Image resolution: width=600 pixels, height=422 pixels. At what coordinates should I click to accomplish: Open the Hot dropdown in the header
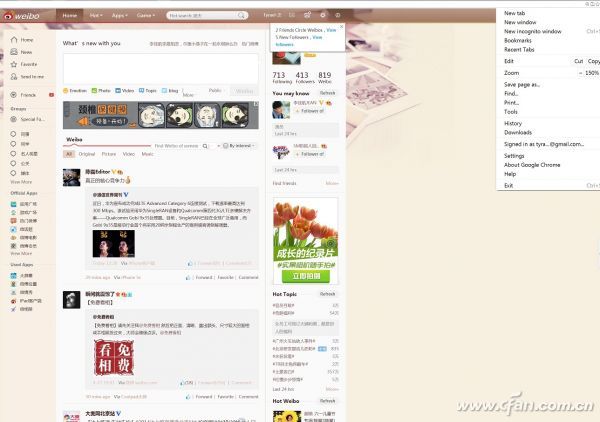[96, 15]
